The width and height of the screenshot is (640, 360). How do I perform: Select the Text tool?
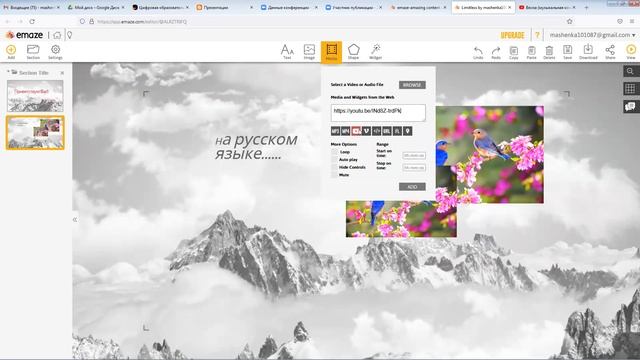(x=287, y=52)
